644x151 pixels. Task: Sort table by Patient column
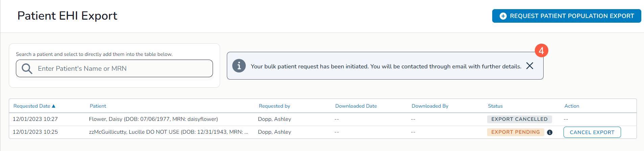(x=98, y=106)
